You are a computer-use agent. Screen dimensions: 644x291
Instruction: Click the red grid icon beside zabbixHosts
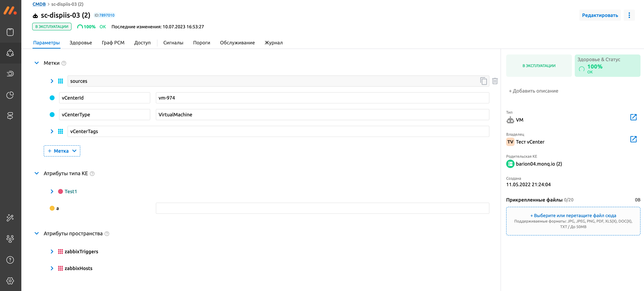[x=61, y=268]
